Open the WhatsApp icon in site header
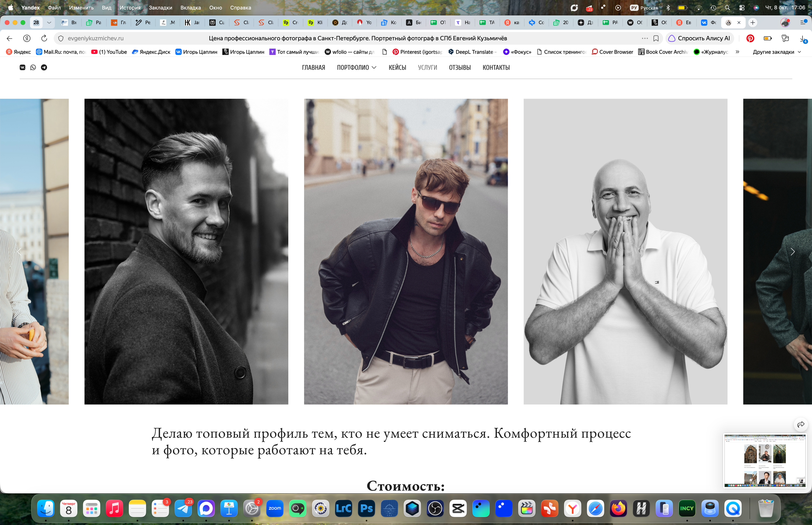Screen dimensions: 812x525 (33, 68)
